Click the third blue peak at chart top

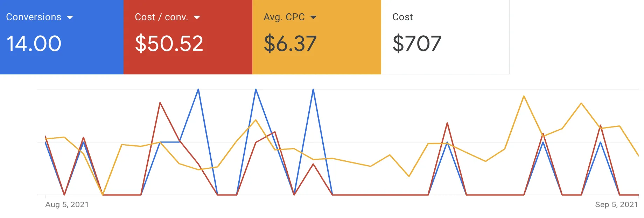pos(313,89)
